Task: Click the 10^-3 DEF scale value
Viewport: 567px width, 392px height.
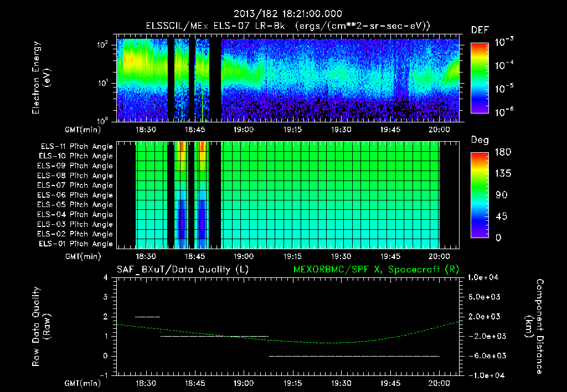Action: pyautogui.click(x=504, y=42)
